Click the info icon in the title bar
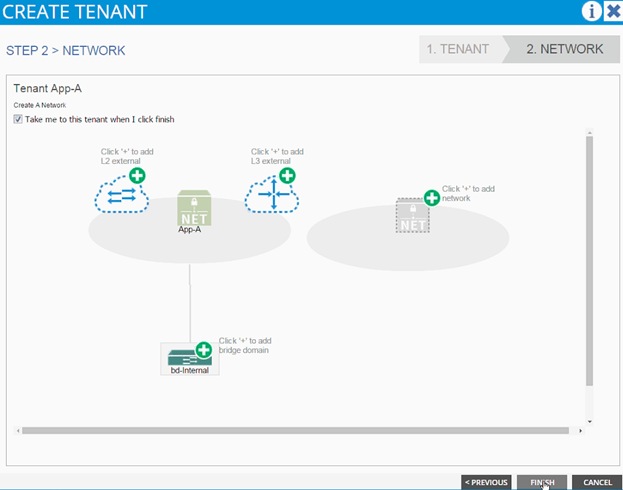 pyautogui.click(x=591, y=11)
